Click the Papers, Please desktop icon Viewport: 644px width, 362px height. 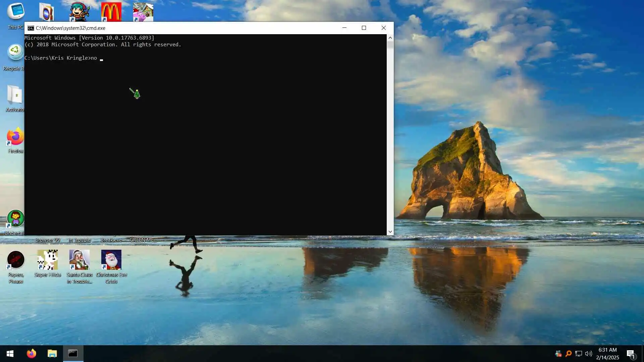point(15,260)
